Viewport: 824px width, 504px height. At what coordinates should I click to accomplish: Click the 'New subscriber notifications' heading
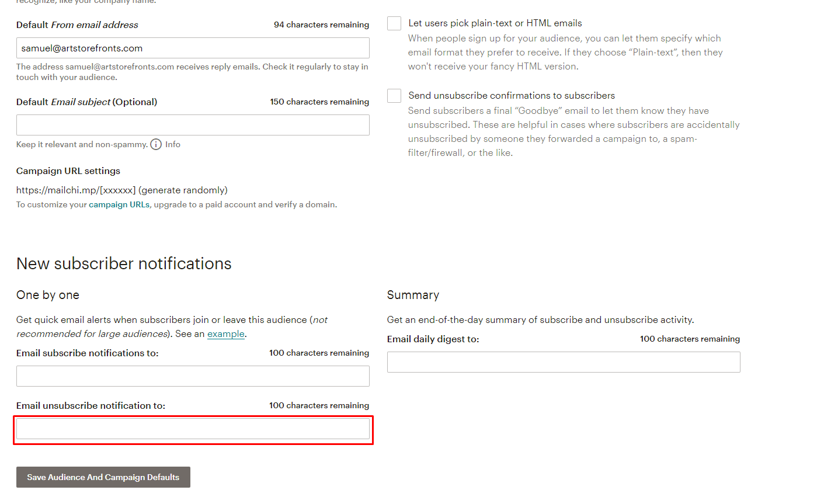pyautogui.click(x=124, y=264)
